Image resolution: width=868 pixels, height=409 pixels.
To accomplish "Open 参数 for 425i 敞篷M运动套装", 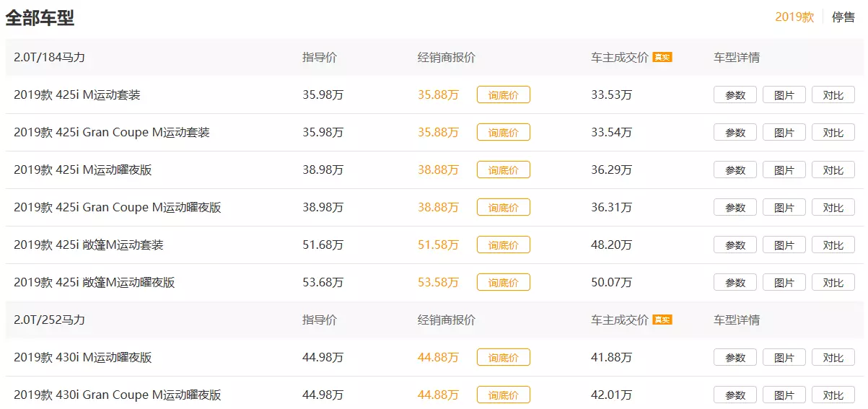I will (735, 245).
